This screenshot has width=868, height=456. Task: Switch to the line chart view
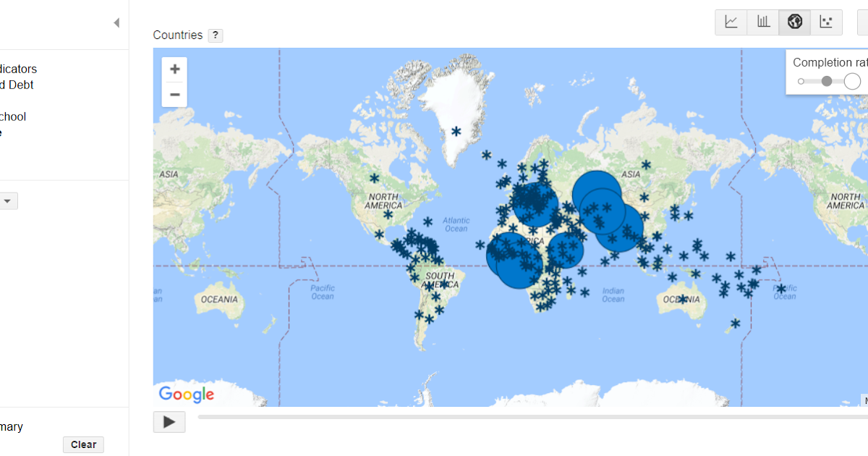[731, 22]
